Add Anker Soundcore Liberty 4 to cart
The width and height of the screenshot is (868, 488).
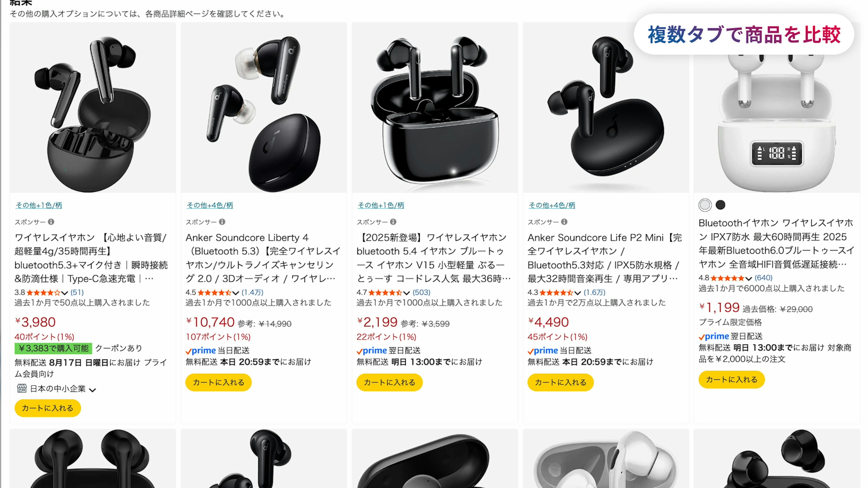tap(218, 382)
